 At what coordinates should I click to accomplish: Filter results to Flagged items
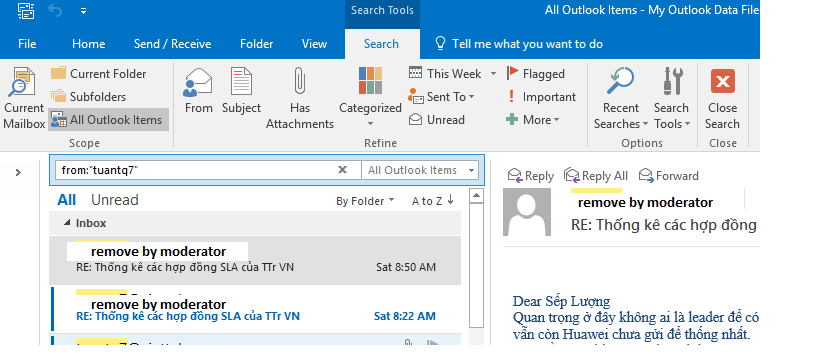coord(535,74)
